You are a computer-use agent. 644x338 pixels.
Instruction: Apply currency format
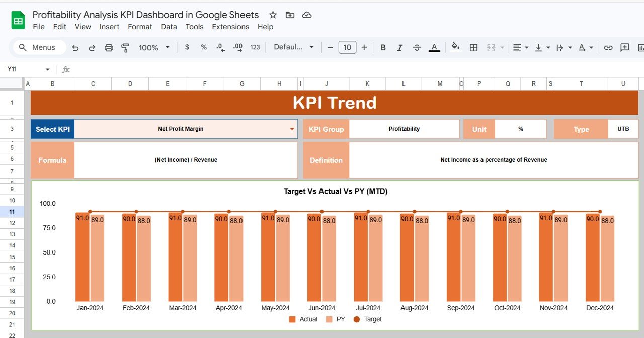187,47
